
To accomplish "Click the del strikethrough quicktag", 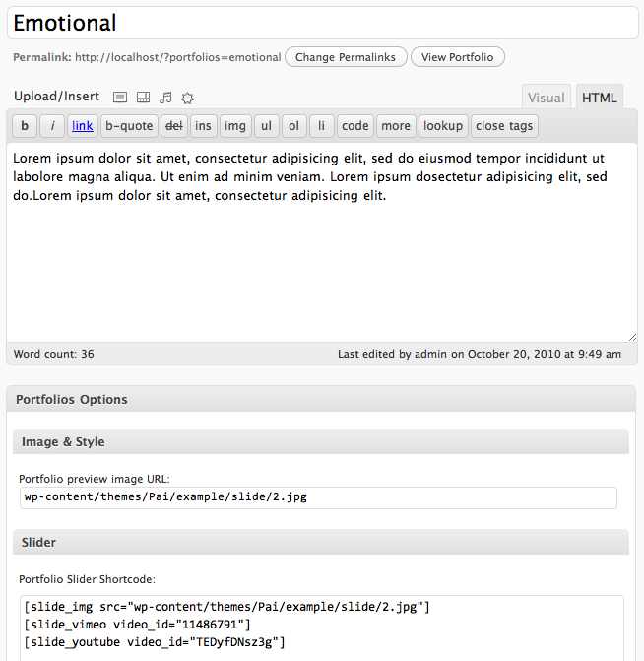I will (x=173, y=126).
